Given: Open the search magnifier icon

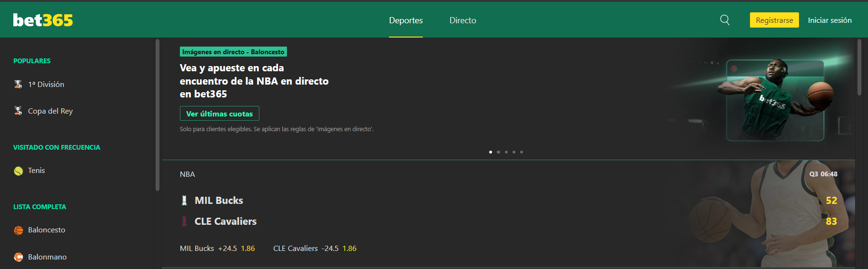Looking at the screenshot, I should (x=725, y=20).
